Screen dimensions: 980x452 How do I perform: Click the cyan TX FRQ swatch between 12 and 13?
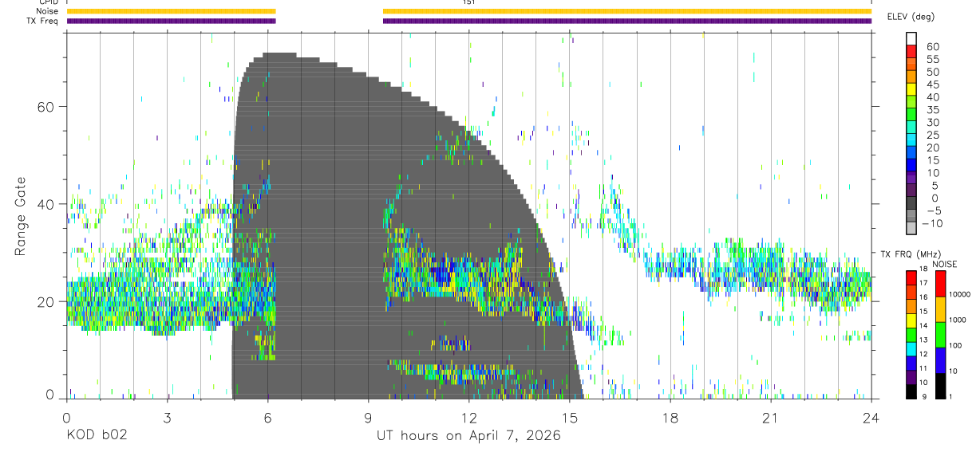pyautogui.click(x=911, y=350)
